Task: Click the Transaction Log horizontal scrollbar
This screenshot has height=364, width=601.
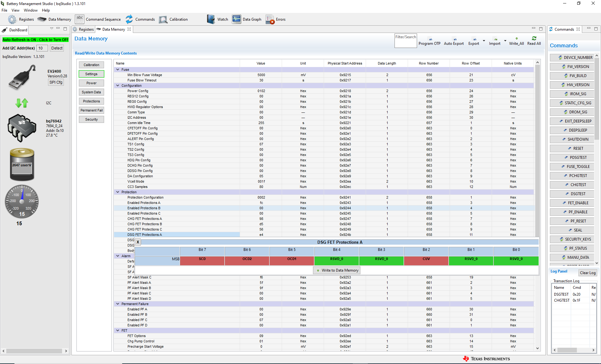Action: click(574, 350)
